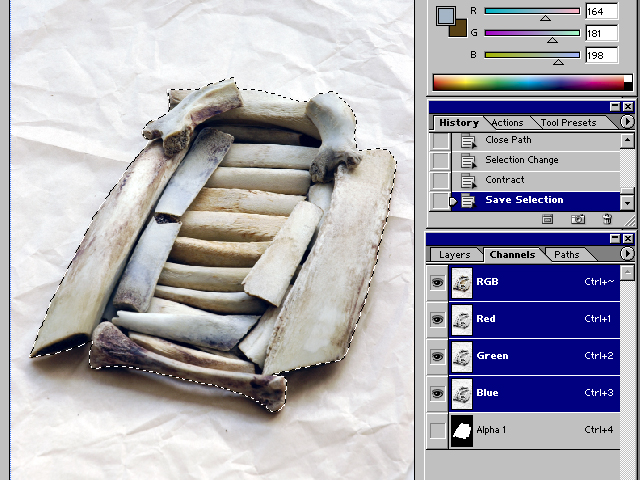Viewport: 640px width, 480px height.
Task: Click the Close Path history state icon
Action: click(468, 141)
